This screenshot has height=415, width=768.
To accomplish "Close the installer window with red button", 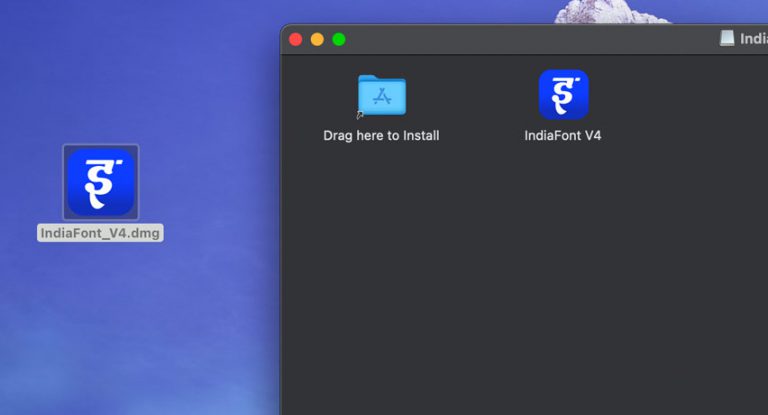I will coord(296,39).
